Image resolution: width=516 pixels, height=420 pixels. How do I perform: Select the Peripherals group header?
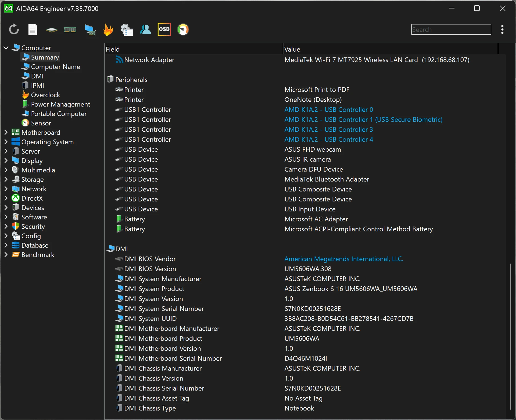coord(305,80)
